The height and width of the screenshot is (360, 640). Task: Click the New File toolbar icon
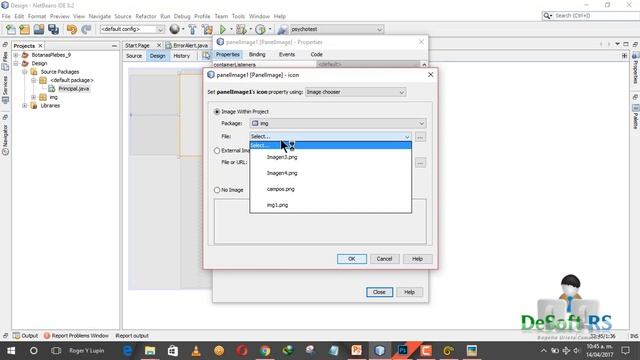pos(11,29)
